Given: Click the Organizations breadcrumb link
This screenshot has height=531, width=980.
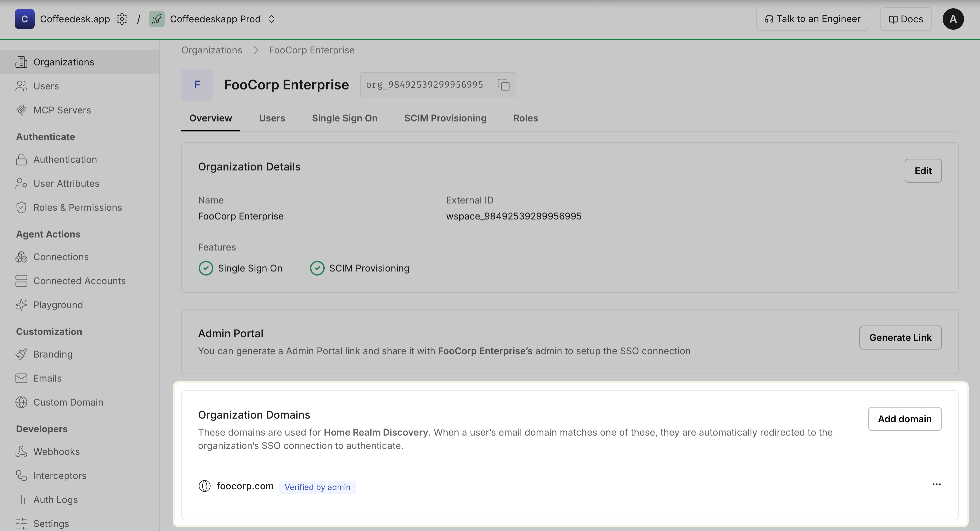Looking at the screenshot, I should click(x=212, y=50).
